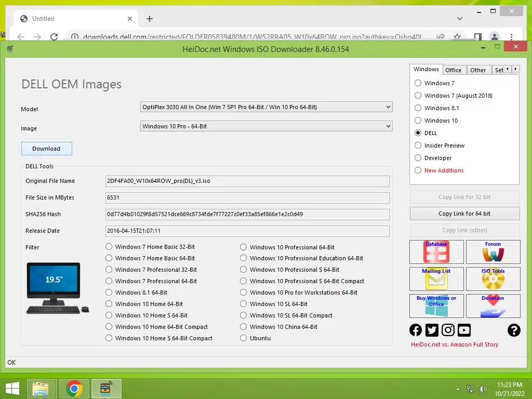Click Copy Link for 32 bit

(x=464, y=197)
